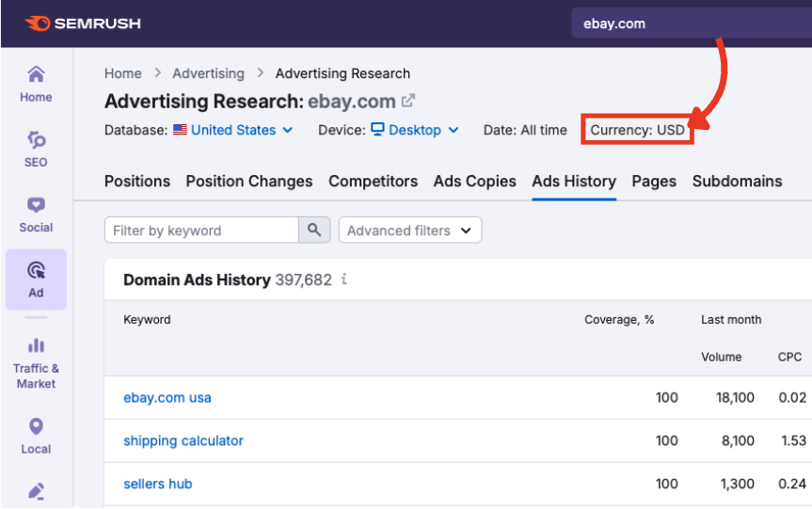Open the Social sidebar section
The image size is (812, 509).
(36, 215)
